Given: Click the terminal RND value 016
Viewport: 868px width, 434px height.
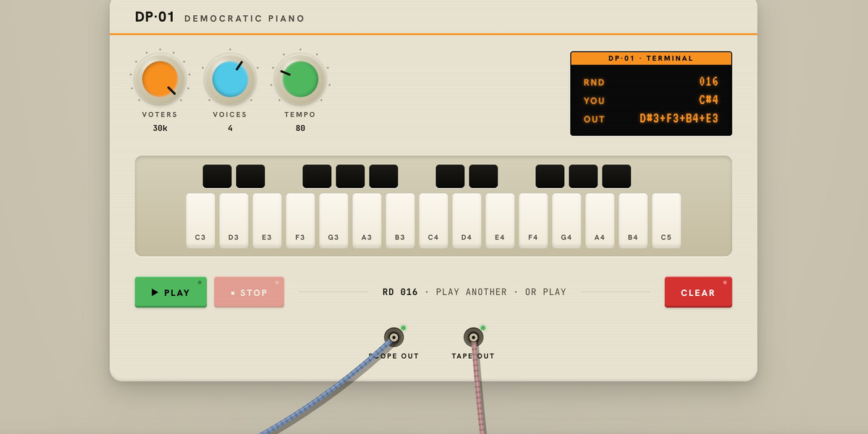Looking at the screenshot, I should click(x=709, y=82).
